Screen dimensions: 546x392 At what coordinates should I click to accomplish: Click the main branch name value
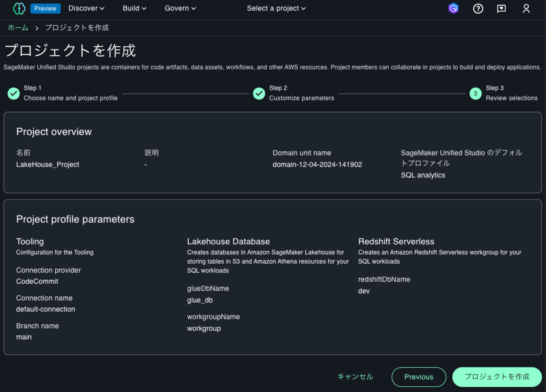24,337
